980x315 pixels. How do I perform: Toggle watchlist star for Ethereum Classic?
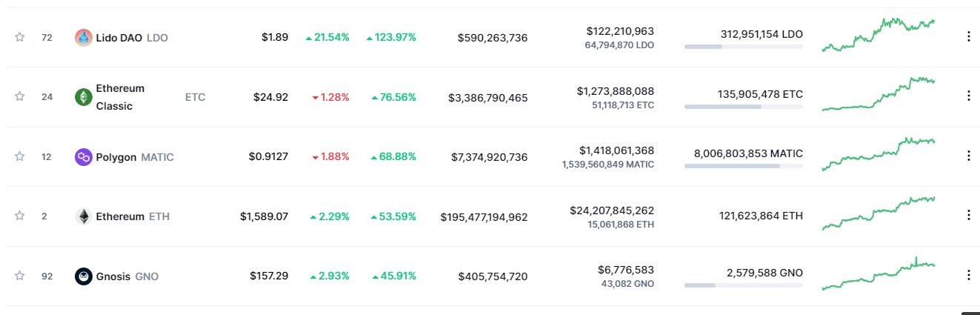(x=20, y=96)
